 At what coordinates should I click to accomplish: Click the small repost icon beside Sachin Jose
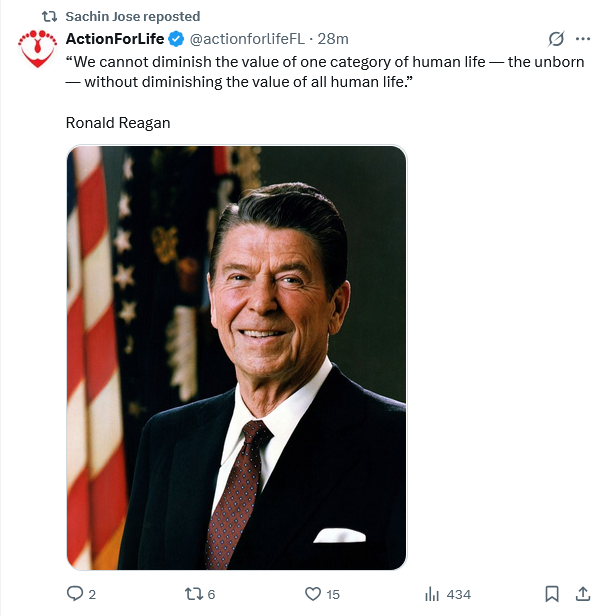click(46, 16)
